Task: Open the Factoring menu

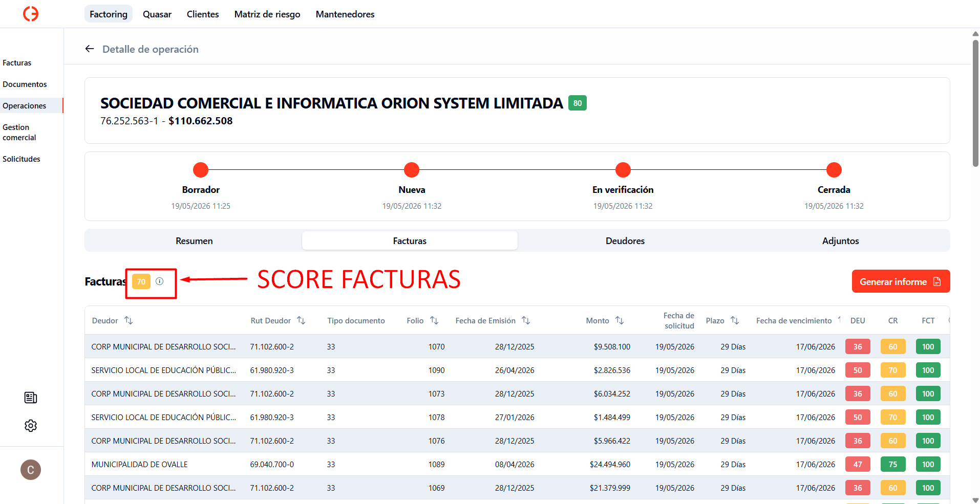Action: pyautogui.click(x=109, y=14)
